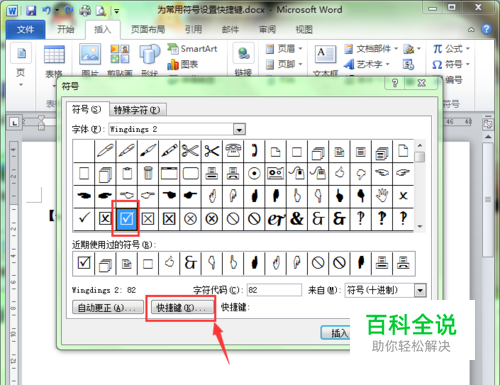Click the Text Box icon in ribbon

(325, 54)
